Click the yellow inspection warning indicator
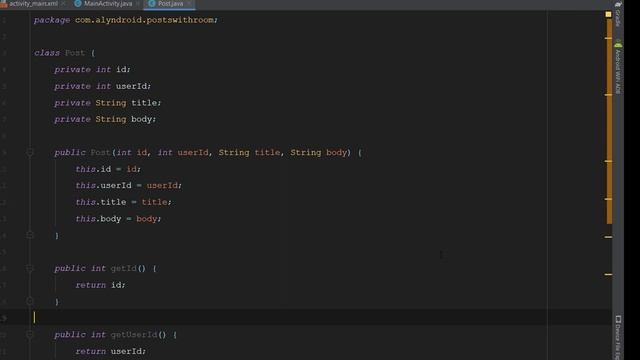This screenshot has height=360, width=640. (608, 14)
